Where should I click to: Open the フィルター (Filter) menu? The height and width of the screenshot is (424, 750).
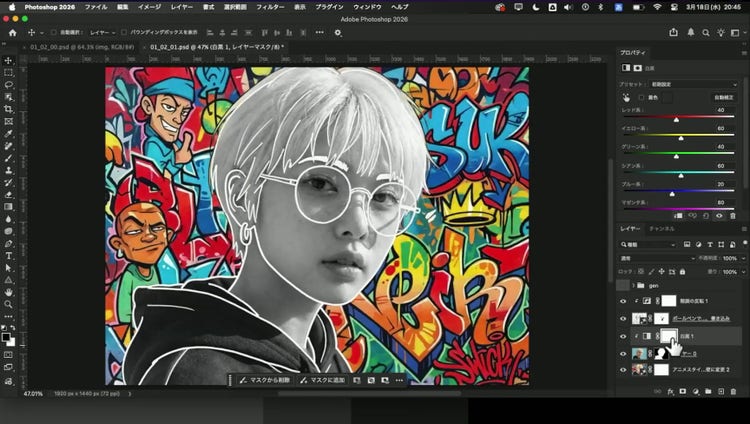click(270, 6)
